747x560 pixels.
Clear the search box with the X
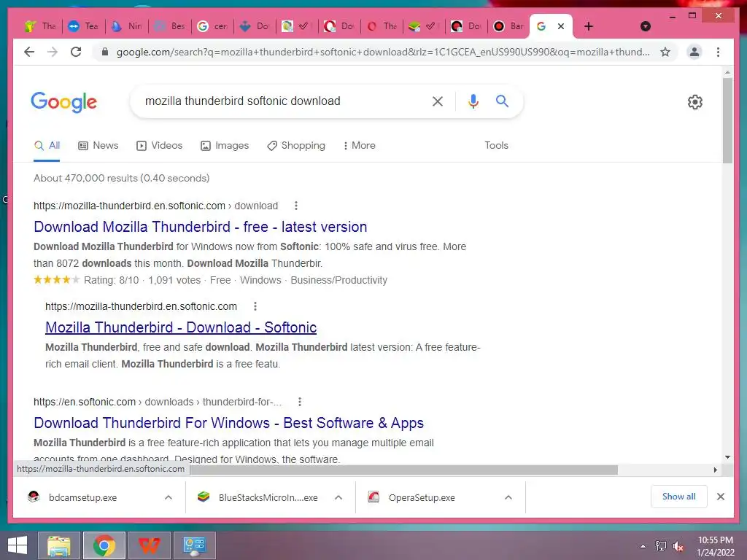pos(438,101)
